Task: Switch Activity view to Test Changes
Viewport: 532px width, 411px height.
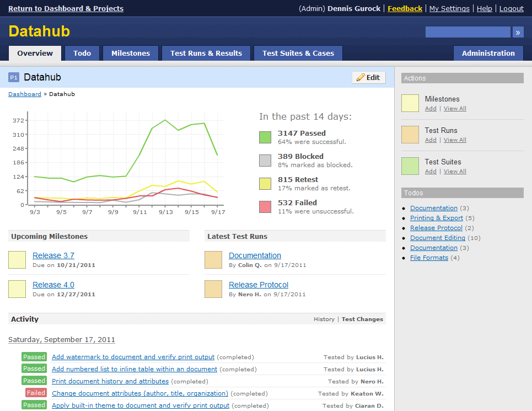Action: coord(362,319)
